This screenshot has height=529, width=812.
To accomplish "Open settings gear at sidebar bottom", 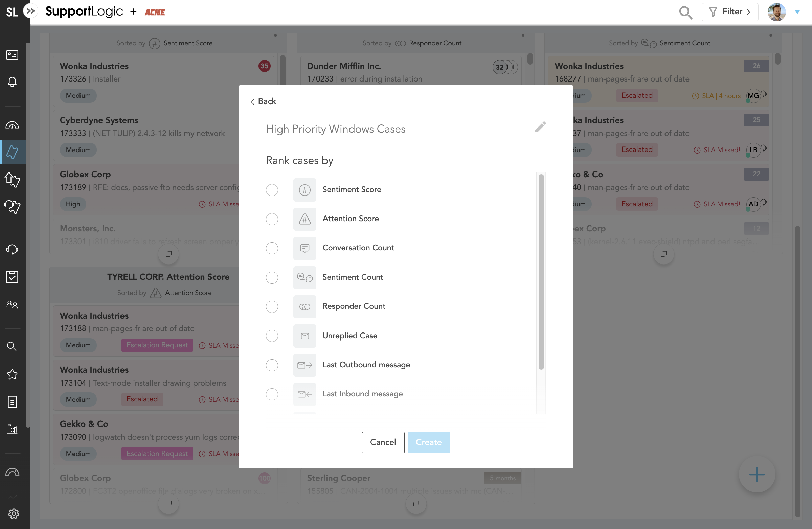I will (13, 513).
